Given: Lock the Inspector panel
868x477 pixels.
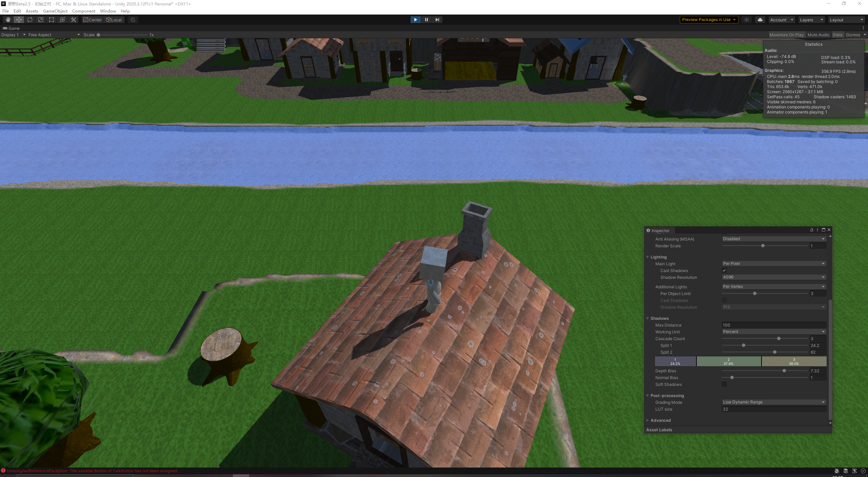Looking at the screenshot, I should [x=811, y=230].
